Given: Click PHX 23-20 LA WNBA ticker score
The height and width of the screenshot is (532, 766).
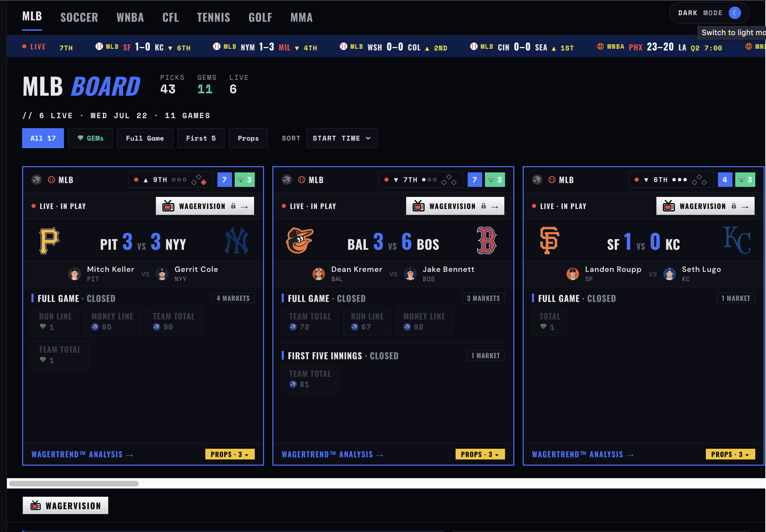Looking at the screenshot, I should tap(660, 47).
